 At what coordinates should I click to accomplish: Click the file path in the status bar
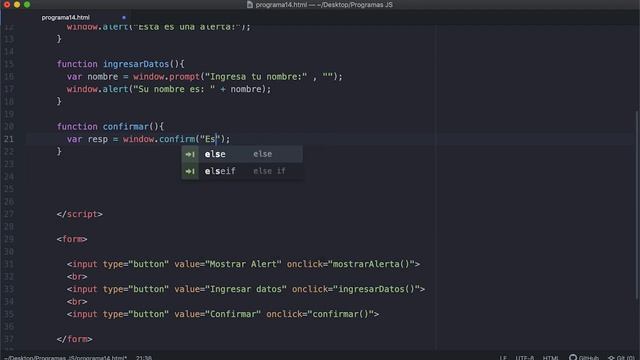tap(65, 357)
